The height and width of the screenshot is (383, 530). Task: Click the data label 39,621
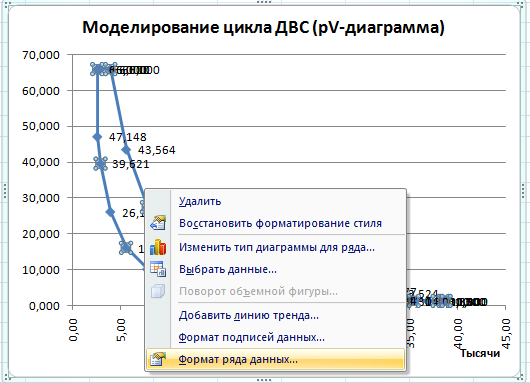click(x=130, y=164)
